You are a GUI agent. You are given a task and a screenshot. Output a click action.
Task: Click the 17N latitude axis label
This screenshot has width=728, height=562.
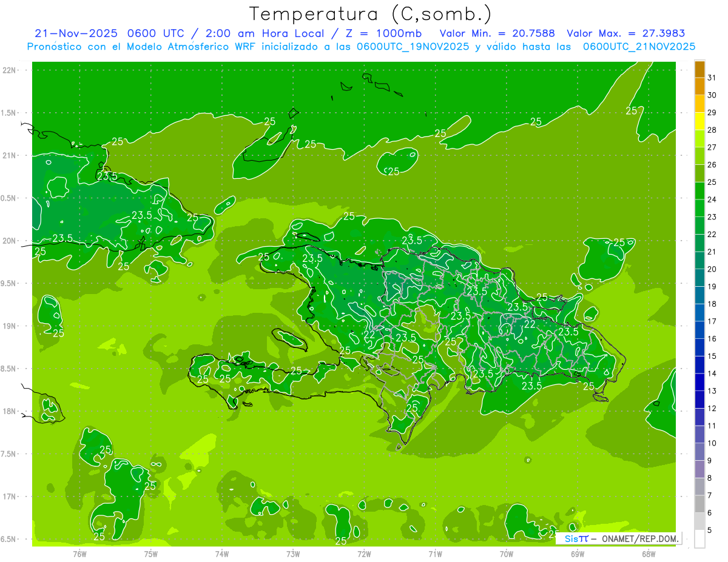[x=10, y=497]
